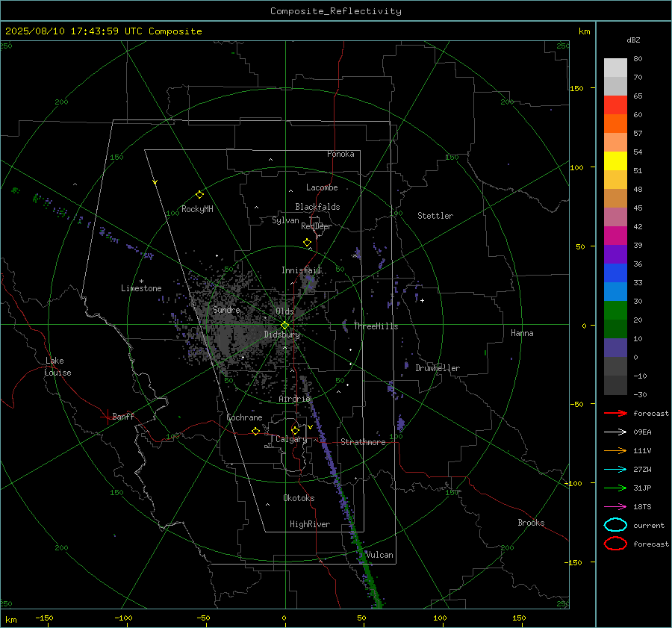Click the Didsbury town label
This screenshot has height=628, width=672.
click(281, 335)
